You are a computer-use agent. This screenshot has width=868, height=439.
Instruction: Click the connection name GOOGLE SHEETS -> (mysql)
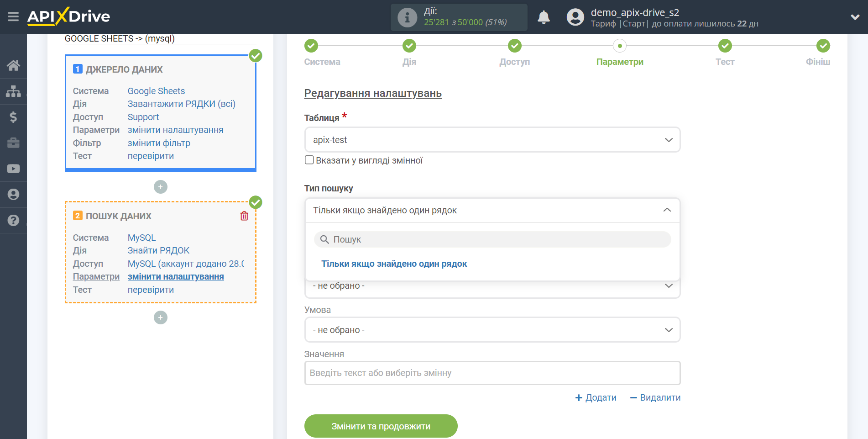click(x=120, y=39)
